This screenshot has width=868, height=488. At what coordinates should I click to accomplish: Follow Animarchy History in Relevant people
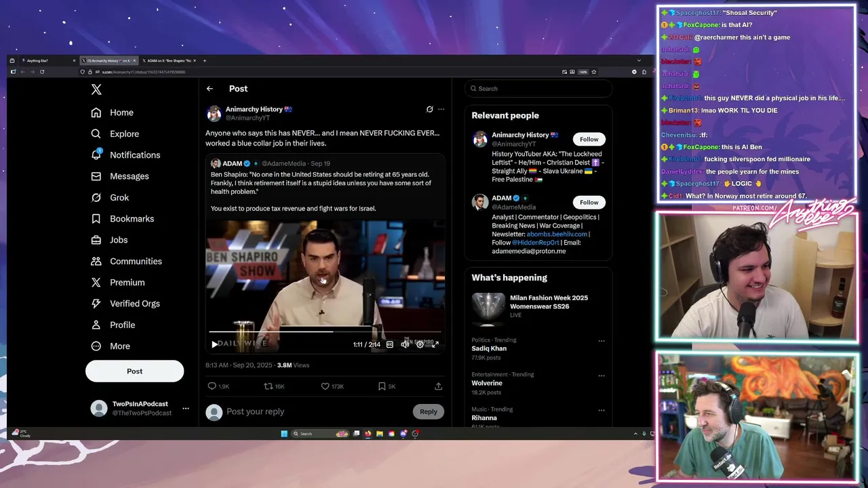coord(589,139)
